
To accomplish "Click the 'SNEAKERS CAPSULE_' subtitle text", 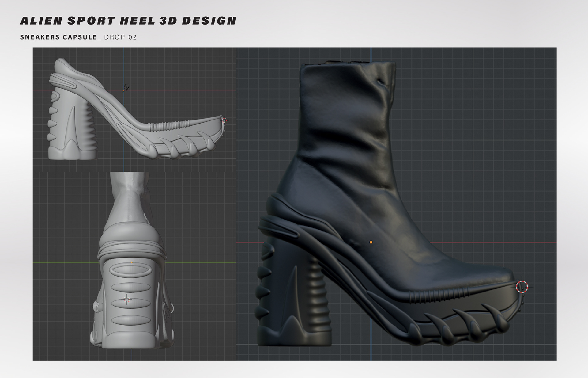I will click(x=60, y=37).
